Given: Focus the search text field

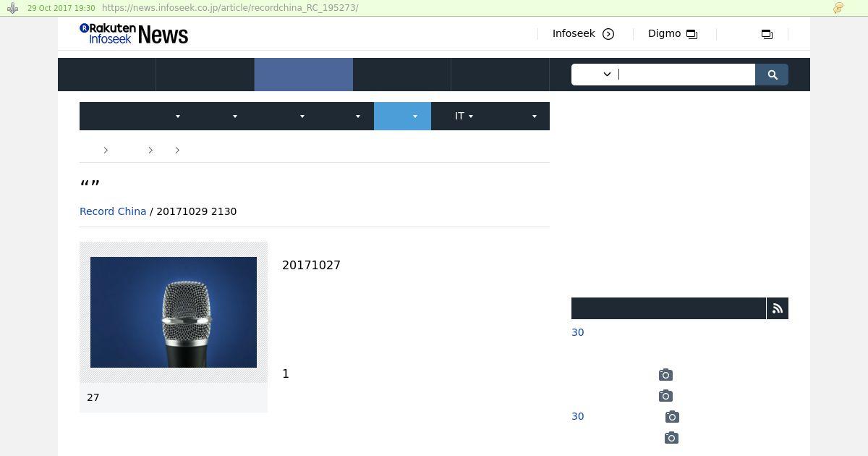Looking at the screenshot, I should tap(686, 75).
